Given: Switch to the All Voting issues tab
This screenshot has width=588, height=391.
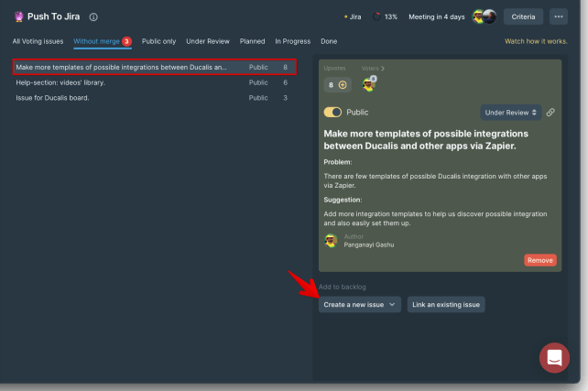Looking at the screenshot, I should (38, 41).
